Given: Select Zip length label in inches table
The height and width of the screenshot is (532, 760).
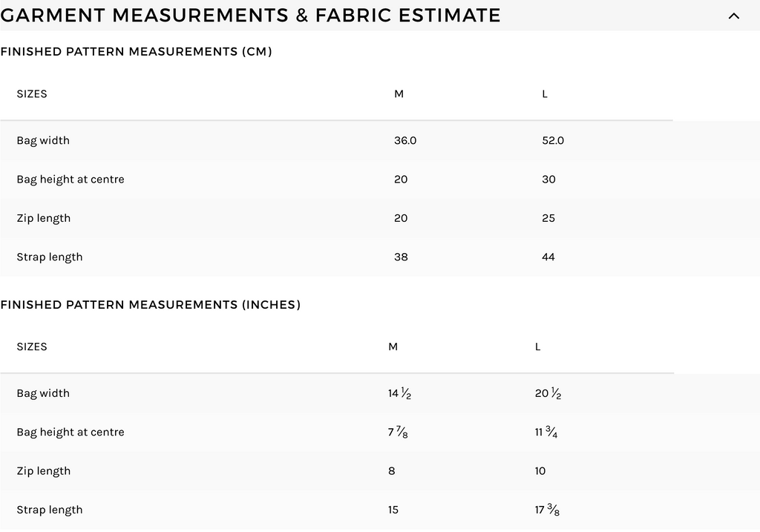Looking at the screenshot, I should (x=44, y=470).
